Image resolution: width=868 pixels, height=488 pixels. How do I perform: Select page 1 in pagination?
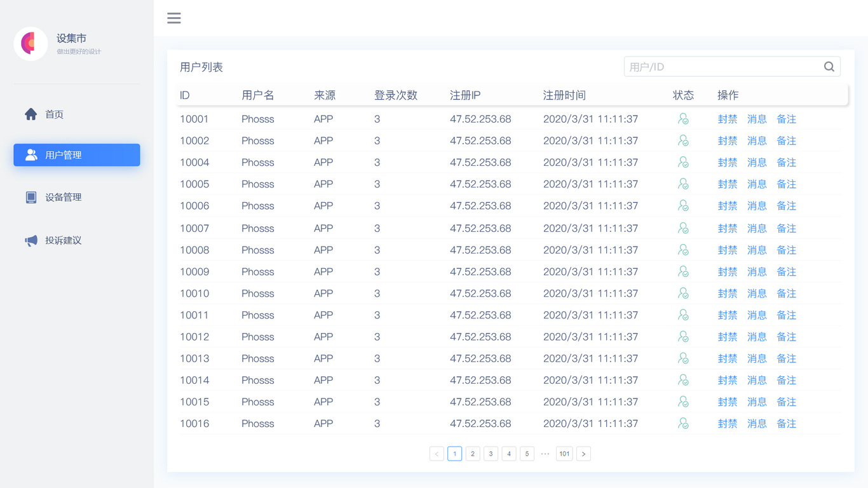454,454
